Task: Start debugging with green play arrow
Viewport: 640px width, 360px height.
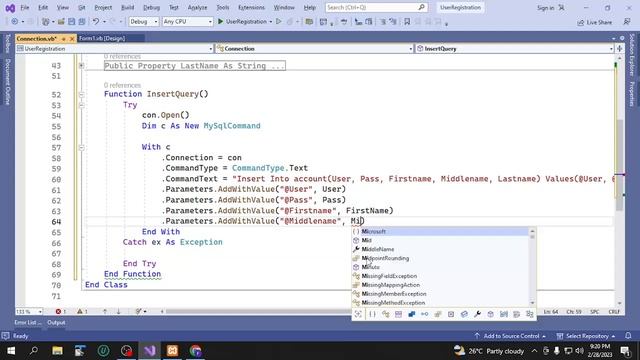Action: click(x=220, y=21)
